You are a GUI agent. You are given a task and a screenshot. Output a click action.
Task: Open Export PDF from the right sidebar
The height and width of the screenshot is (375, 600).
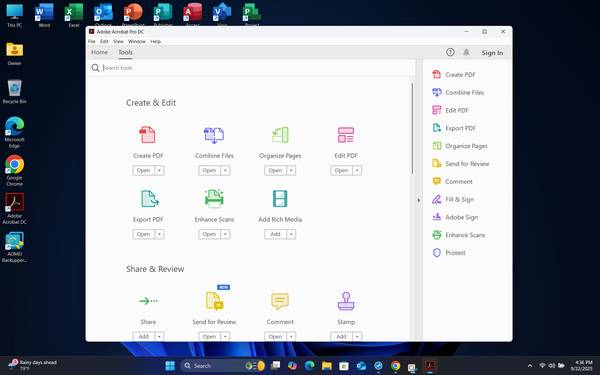coord(454,128)
